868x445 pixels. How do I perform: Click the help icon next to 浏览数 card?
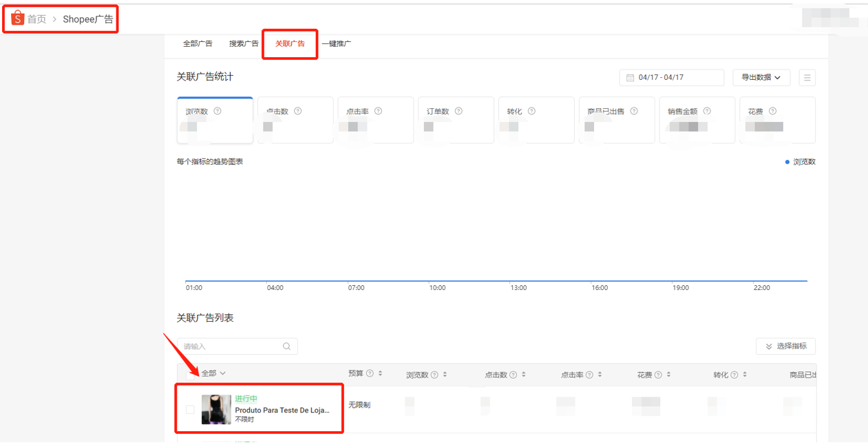[218, 112]
